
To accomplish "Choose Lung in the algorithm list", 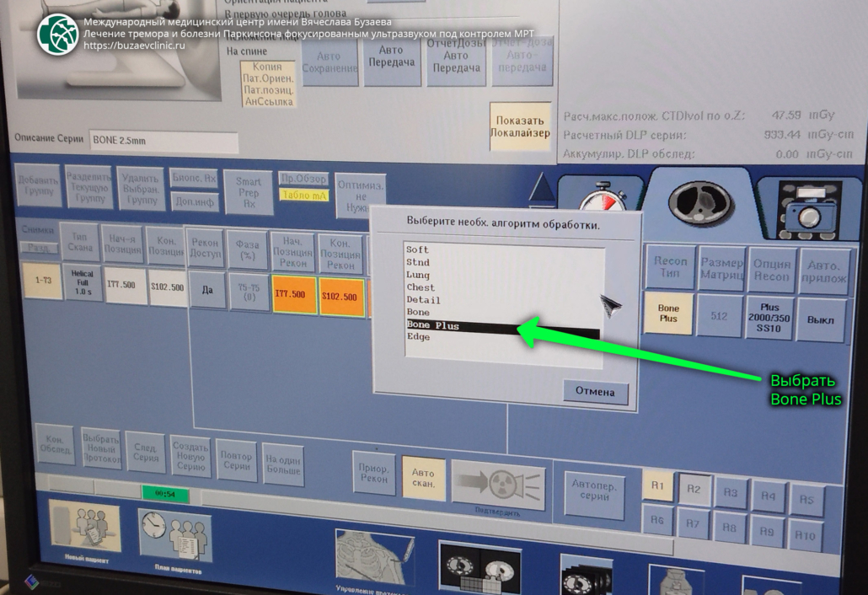I will point(418,275).
